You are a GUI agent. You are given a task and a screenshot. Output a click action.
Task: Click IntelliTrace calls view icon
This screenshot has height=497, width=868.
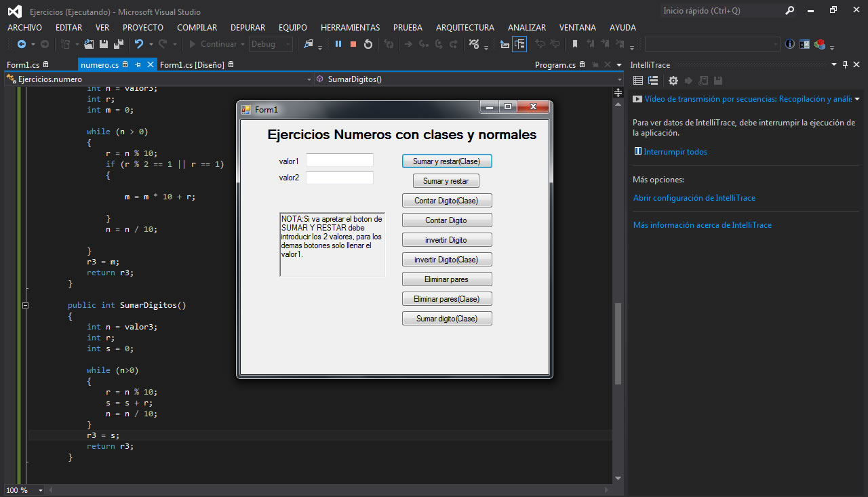coord(653,81)
